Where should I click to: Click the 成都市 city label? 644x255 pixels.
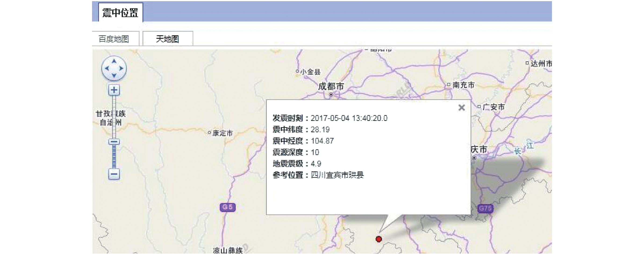[331, 86]
